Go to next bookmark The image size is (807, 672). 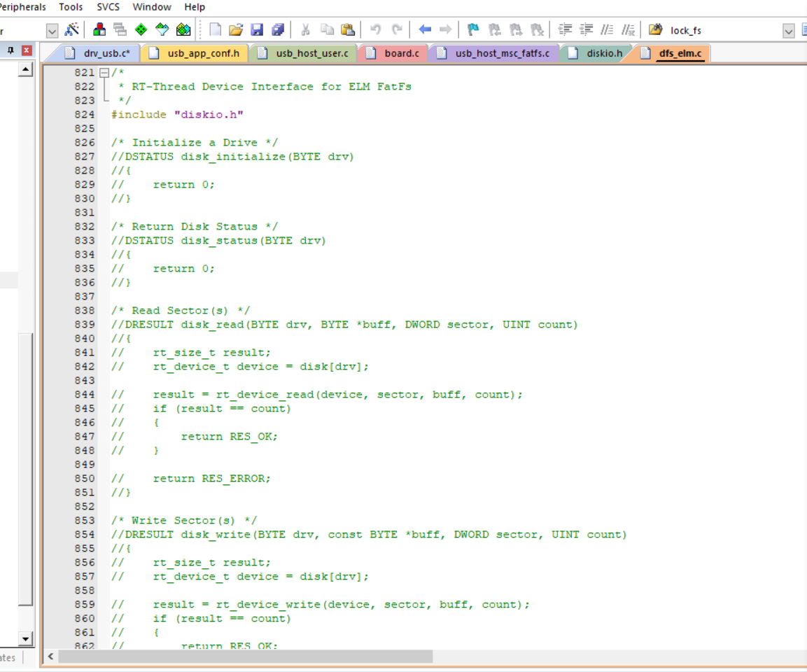click(x=516, y=30)
